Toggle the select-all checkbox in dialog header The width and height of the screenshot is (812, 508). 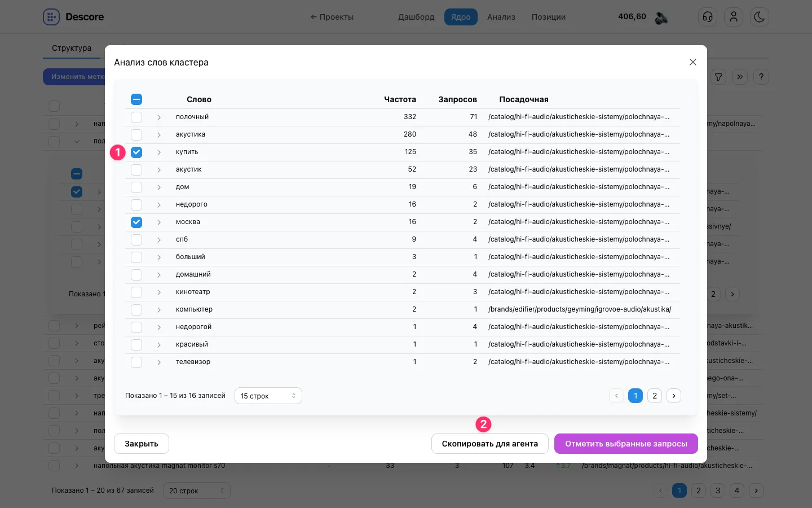pos(136,99)
